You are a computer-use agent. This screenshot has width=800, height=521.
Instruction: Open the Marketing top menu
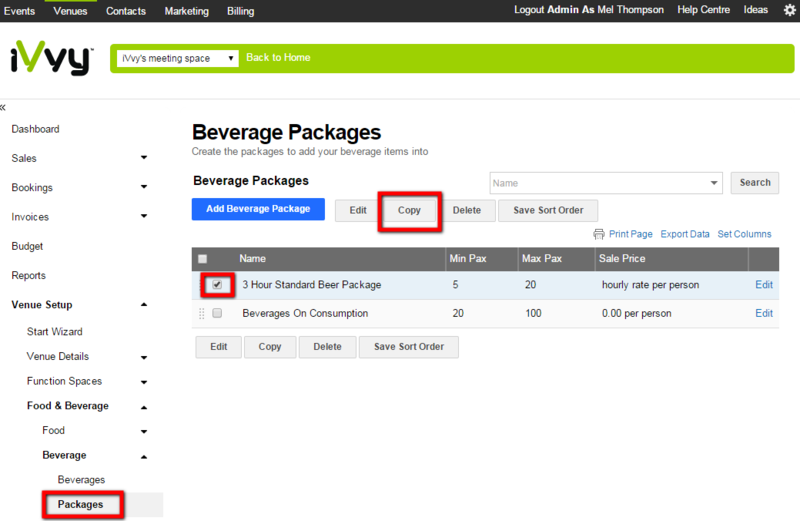[187, 11]
